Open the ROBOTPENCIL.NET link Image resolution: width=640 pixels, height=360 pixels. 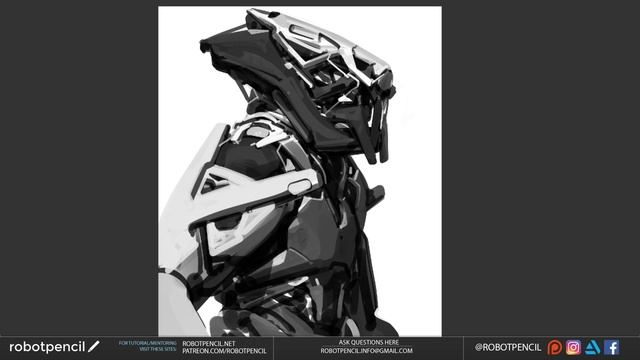[x=209, y=344]
